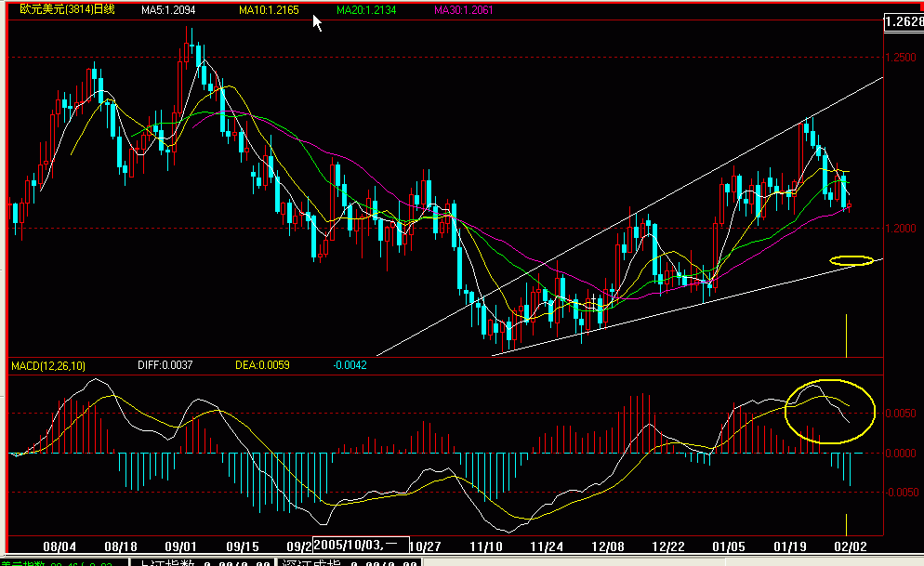This screenshot has height=566, width=924.
Task: Select the MA5:1.2094 indicator label
Action: pyautogui.click(x=168, y=10)
